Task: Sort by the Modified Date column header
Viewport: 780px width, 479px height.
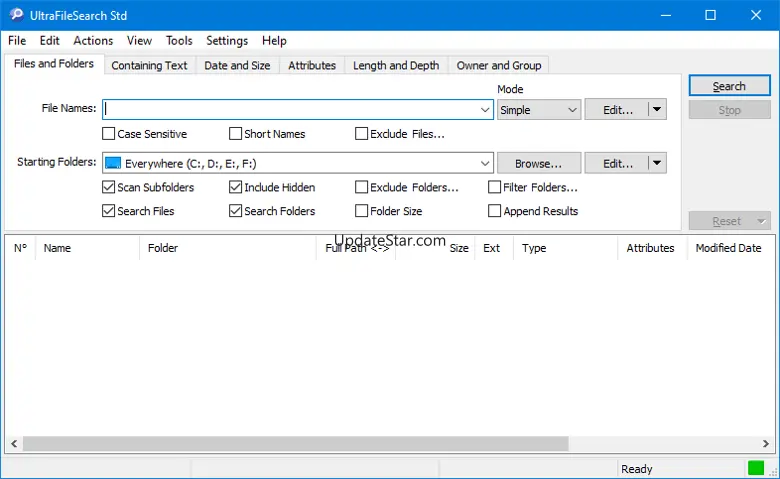Action: [731, 248]
